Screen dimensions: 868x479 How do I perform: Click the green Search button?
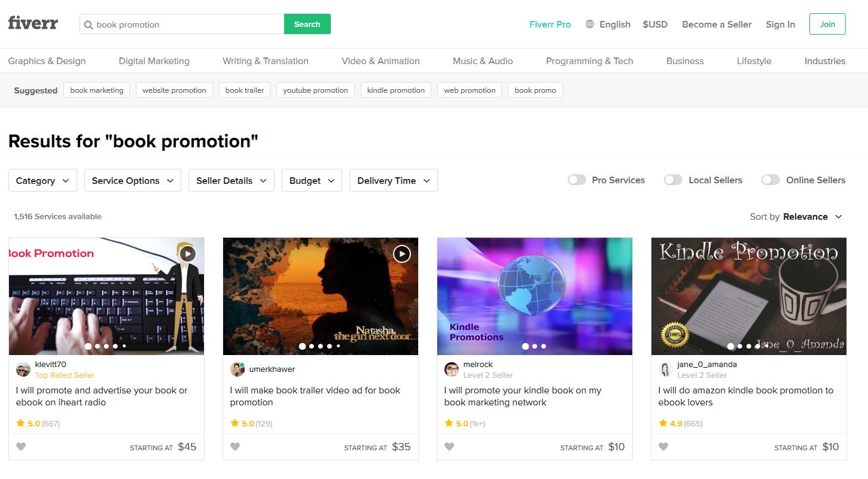click(307, 24)
